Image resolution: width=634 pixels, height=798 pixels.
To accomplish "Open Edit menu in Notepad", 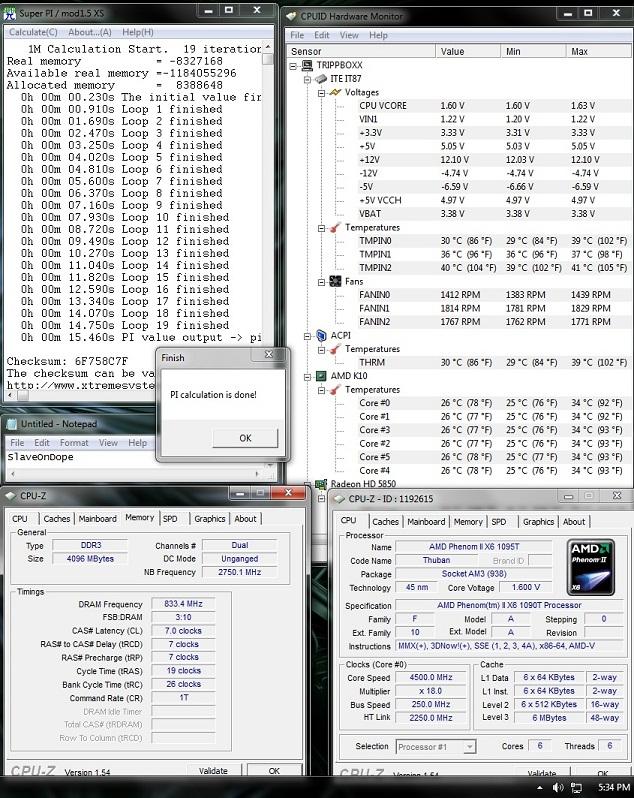I will pos(42,443).
